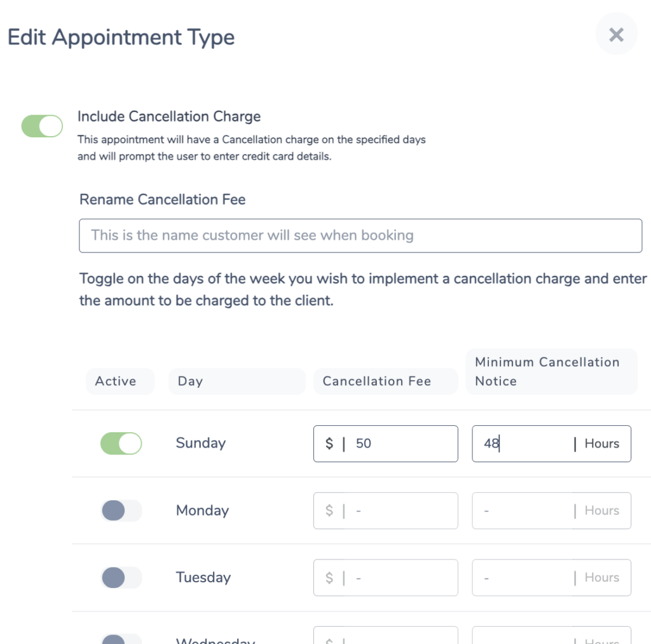This screenshot has height=644, width=651.
Task: Click the Minimum Cancellation Notice column header
Action: click(551, 372)
